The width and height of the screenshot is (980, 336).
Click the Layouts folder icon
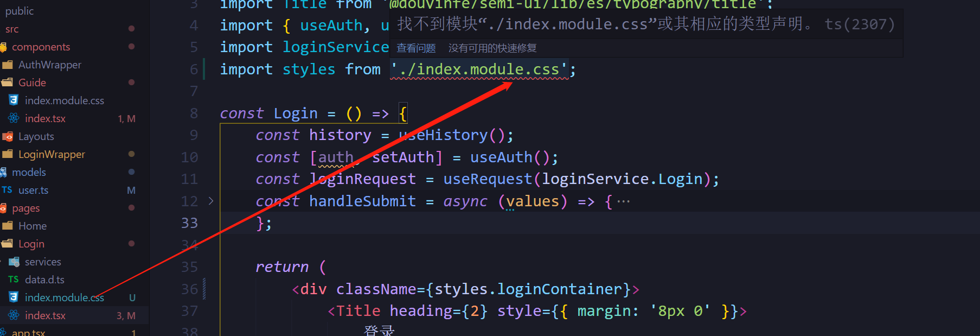pos(8,136)
